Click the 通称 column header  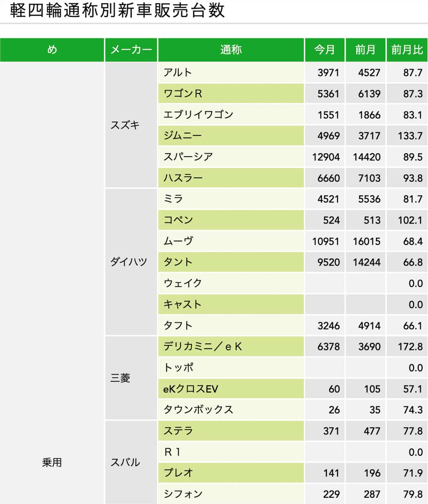(x=231, y=50)
